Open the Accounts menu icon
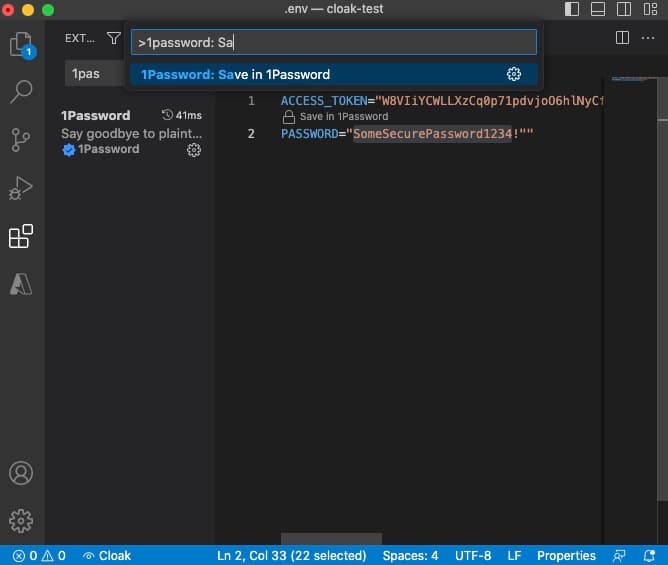 pyautogui.click(x=21, y=473)
